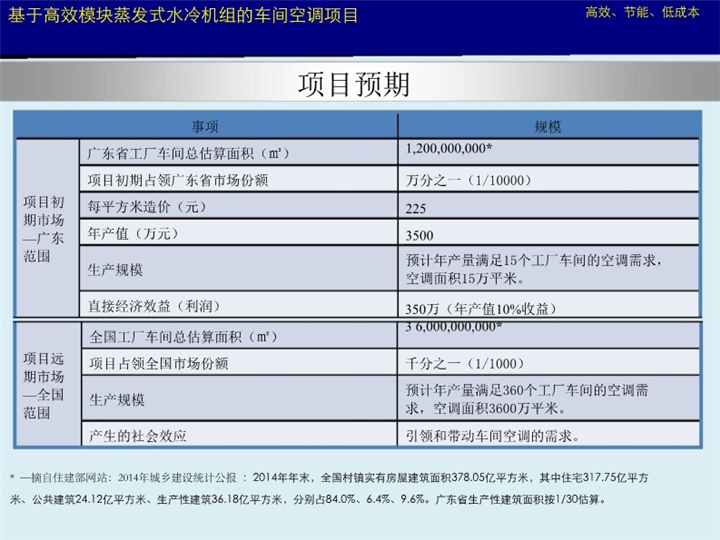This screenshot has width=720, height=540.
Task: Select the 规模 column header
Action: [x=548, y=126]
